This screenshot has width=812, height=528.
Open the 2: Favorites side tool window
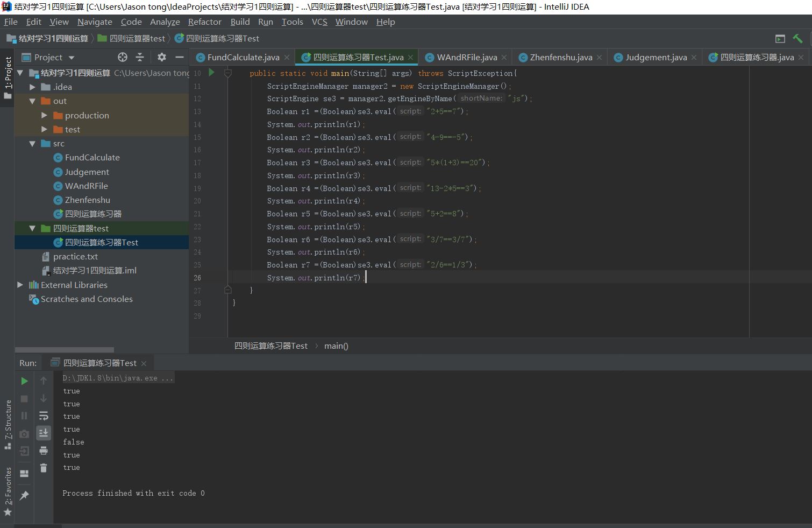(x=8, y=491)
